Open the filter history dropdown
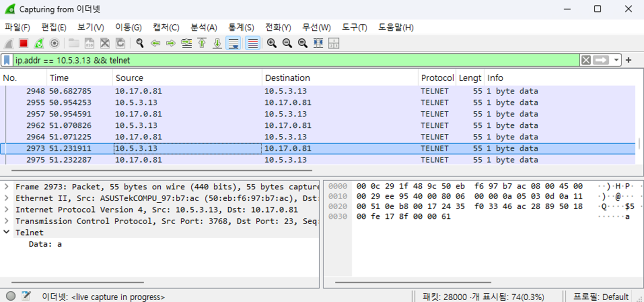 (617, 60)
